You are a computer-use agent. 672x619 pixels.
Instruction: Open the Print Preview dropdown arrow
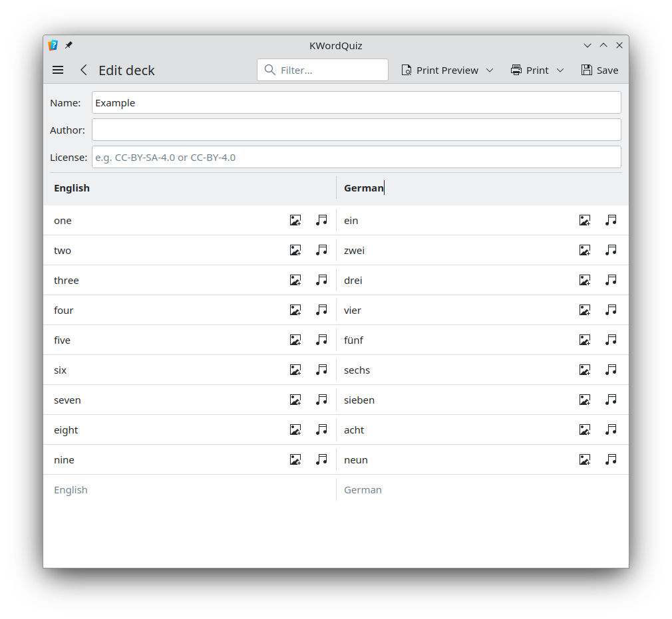click(x=490, y=70)
